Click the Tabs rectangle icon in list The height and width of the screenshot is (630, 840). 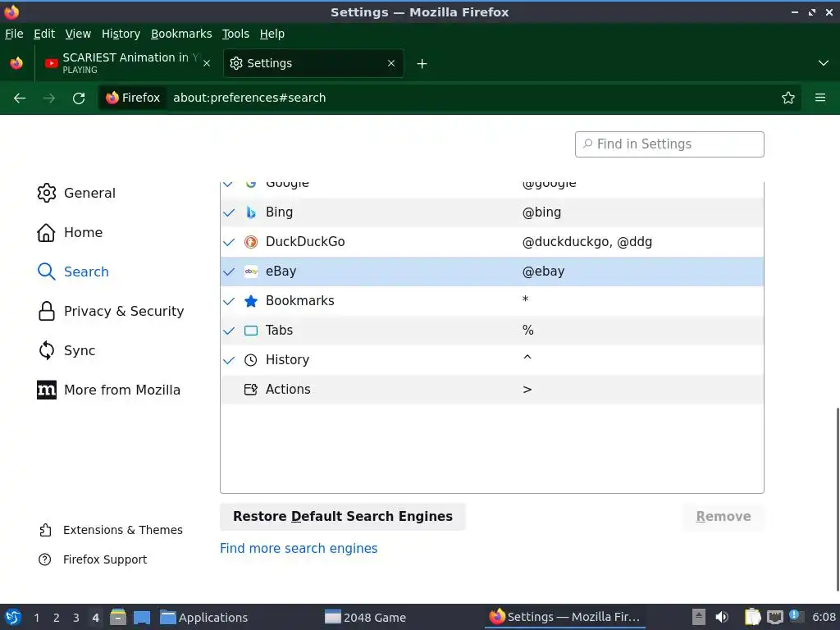click(x=251, y=331)
